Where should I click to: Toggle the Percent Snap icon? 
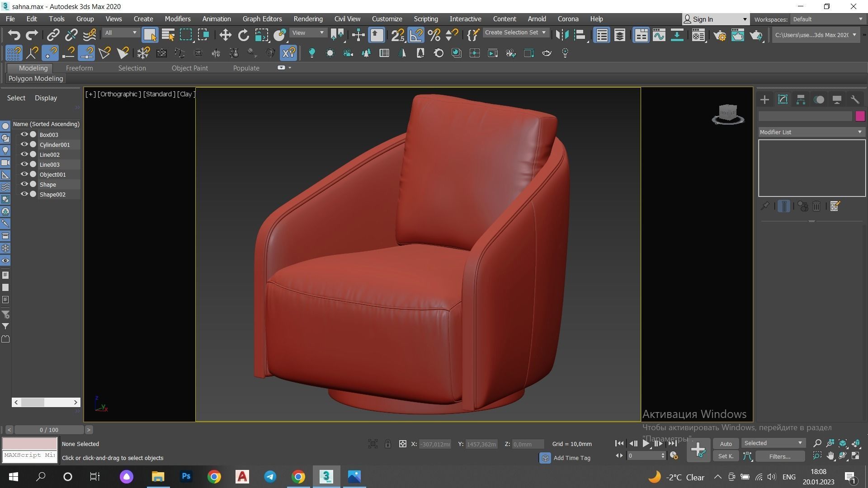pos(434,35)
